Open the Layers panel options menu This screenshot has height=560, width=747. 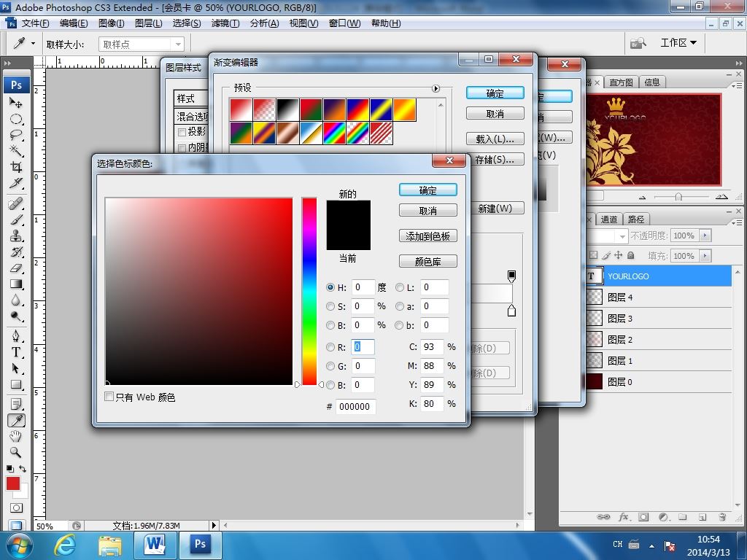pos(737,222)
